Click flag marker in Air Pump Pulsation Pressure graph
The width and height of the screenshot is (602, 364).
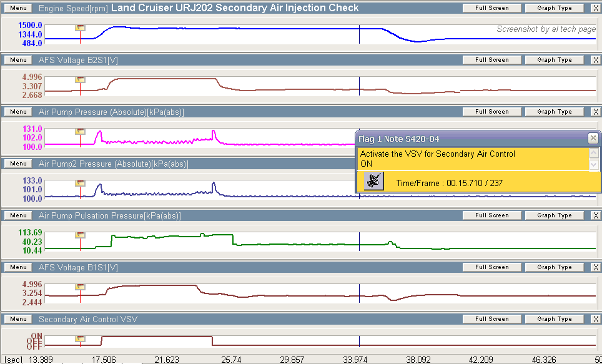pyautogui.click(x=80, y=235)
